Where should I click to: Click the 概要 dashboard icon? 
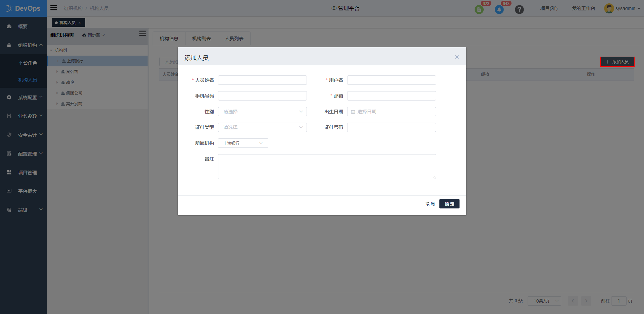(x=9, y=26)
